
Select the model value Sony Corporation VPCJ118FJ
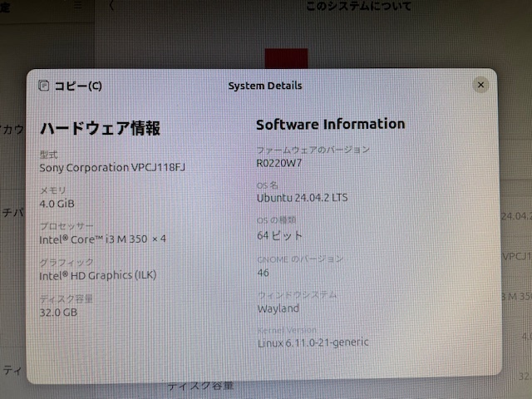point(112,167)
